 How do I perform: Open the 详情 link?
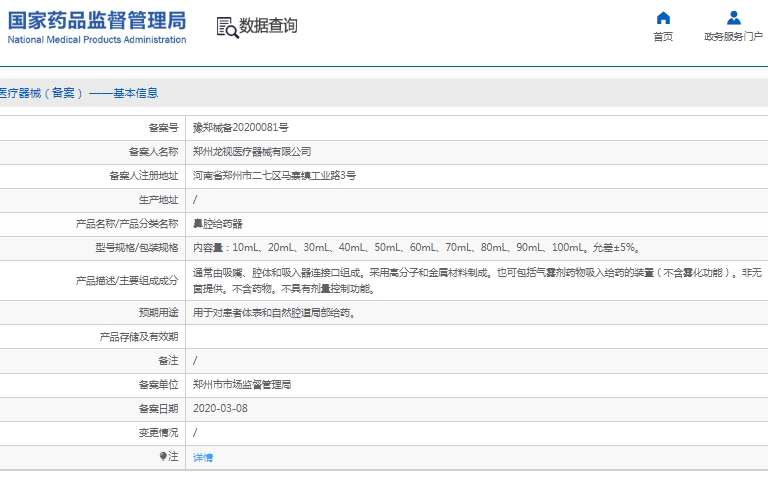pyautogui.click(x=203, y=457)
